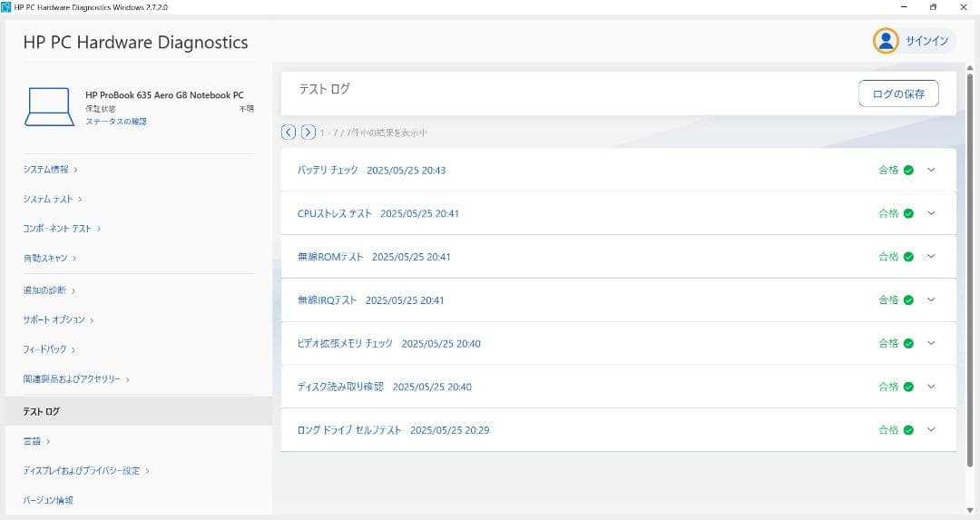The image size is (980, 520).
Task: Click green pass checkmark for バッテリ チェック
Action: tap(908, 170)
